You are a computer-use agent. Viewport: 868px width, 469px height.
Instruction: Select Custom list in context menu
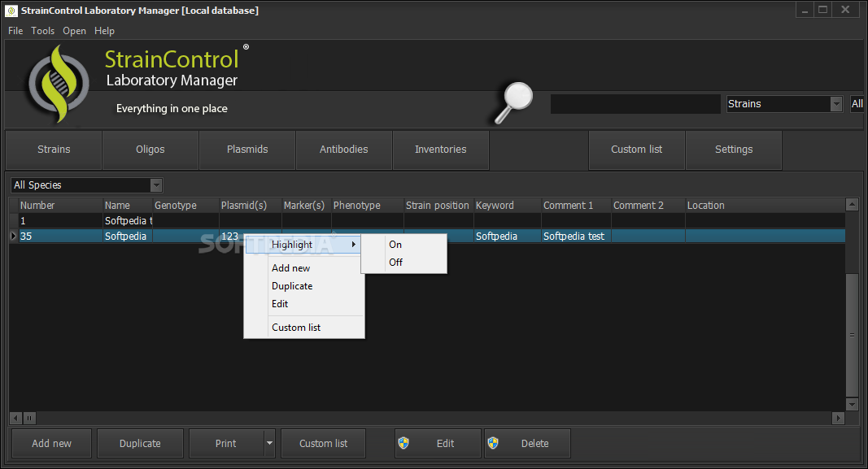coord(304,328)
